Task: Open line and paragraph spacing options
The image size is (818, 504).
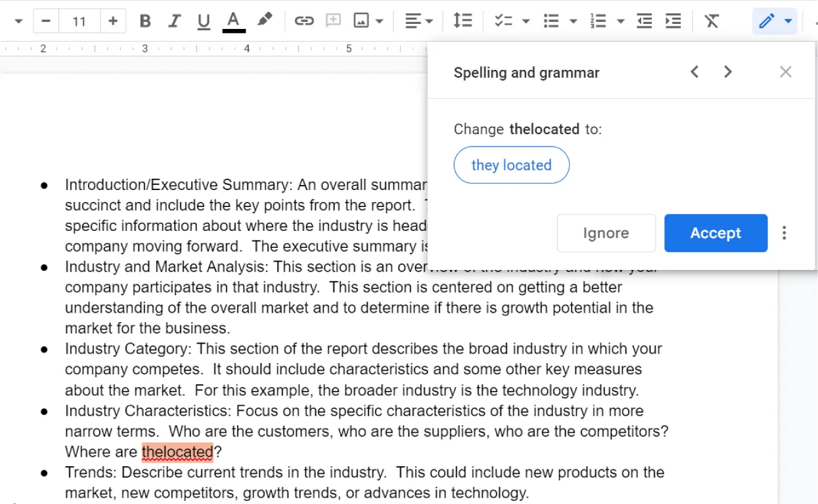Action: (463, 21)
